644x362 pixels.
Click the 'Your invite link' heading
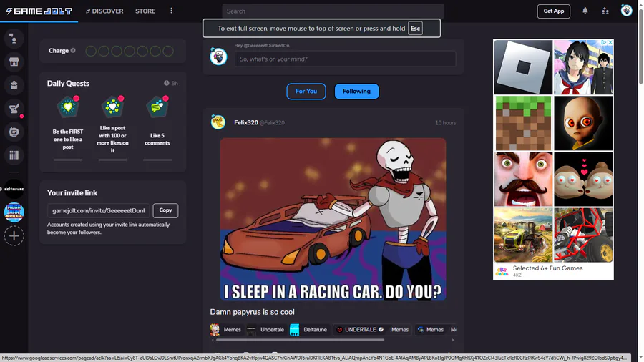click(x=72, y=192)
